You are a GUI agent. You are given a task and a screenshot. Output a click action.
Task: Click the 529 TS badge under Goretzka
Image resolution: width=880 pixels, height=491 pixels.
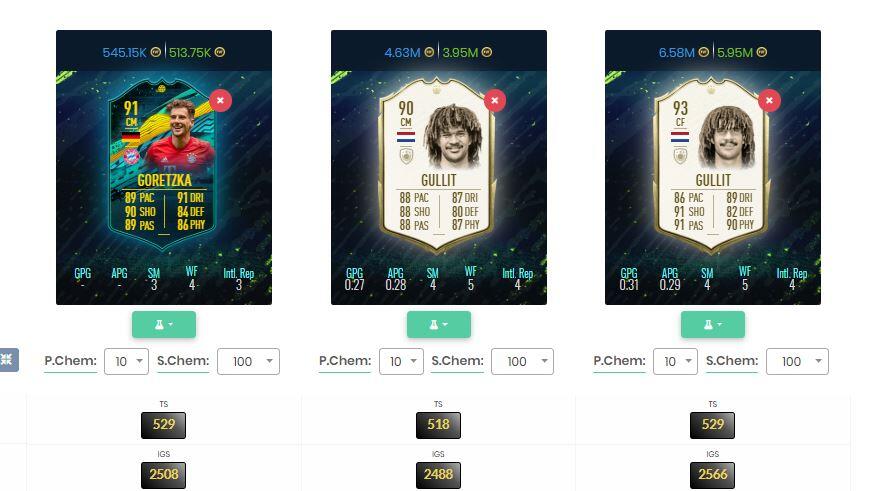coord(163,425)
